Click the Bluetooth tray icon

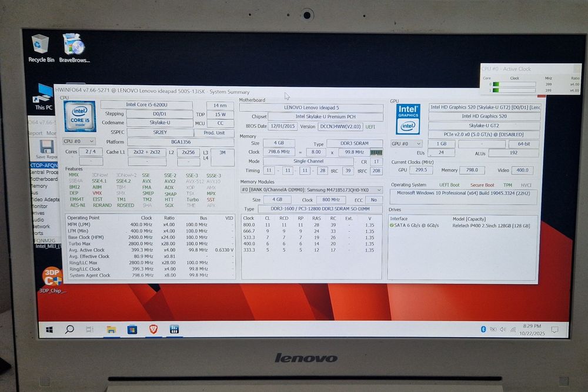483,329
